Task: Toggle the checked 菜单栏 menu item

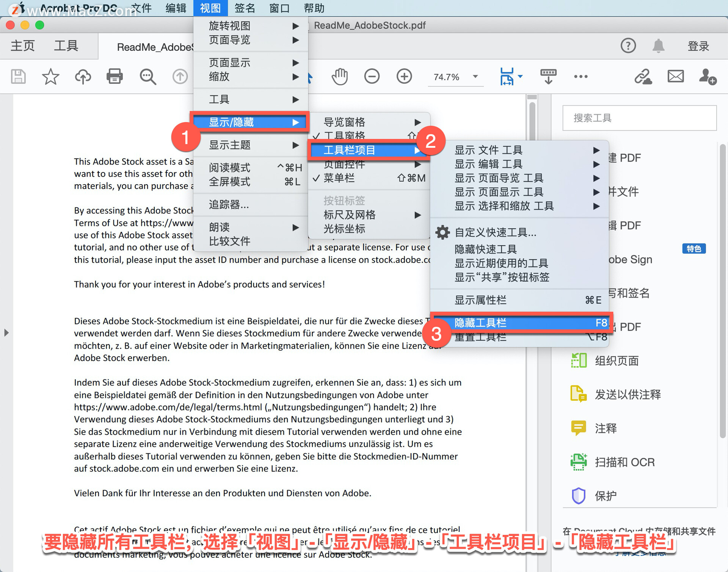Action: point(369,178)
